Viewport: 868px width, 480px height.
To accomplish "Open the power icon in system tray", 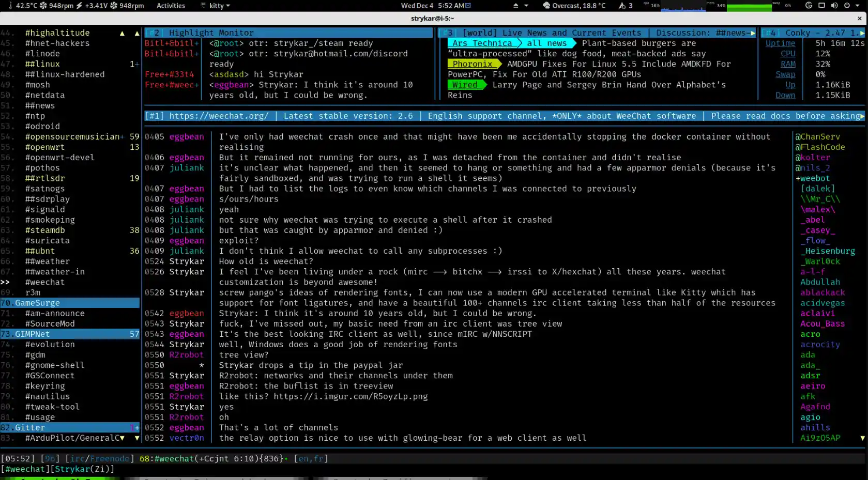I will click(846, 6).
